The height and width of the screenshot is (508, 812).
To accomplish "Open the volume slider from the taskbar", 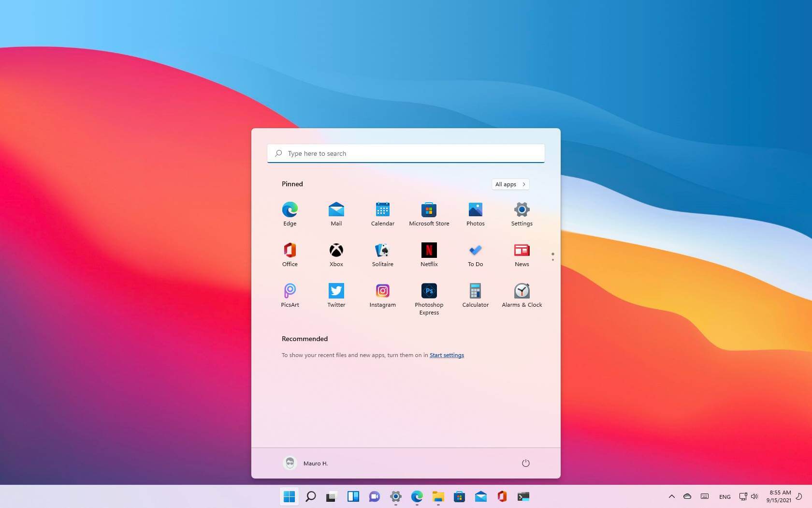I will [x=754, y=496].
